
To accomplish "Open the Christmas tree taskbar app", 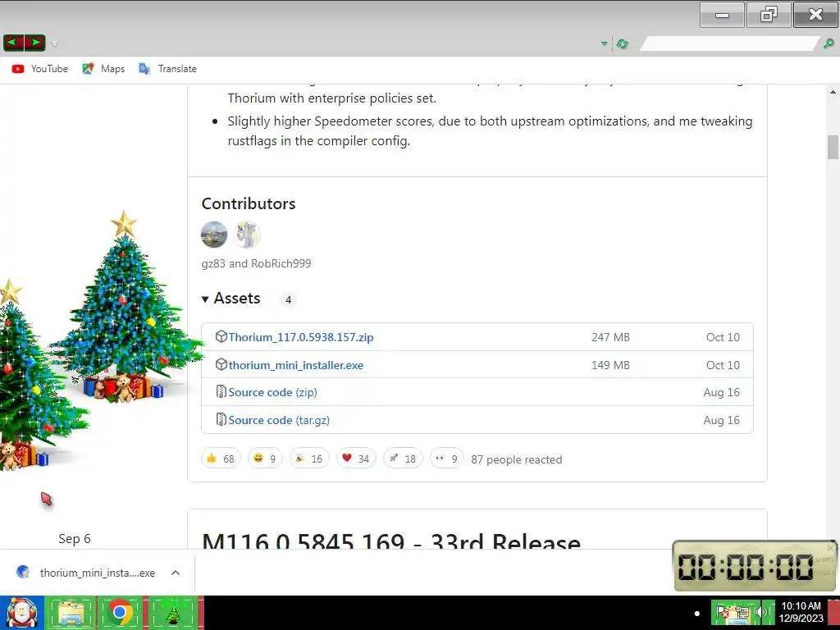I will pos(172,613).
